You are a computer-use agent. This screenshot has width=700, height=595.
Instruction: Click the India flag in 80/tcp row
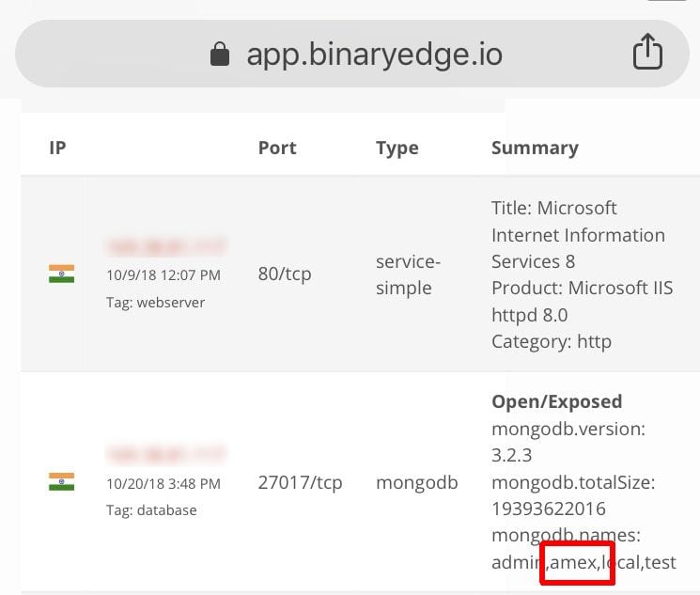(62, 274)
